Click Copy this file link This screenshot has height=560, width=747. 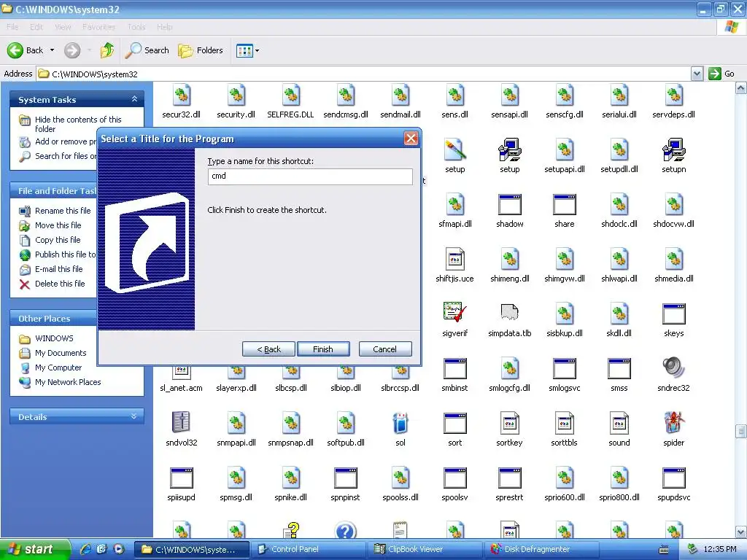[58, 239]
